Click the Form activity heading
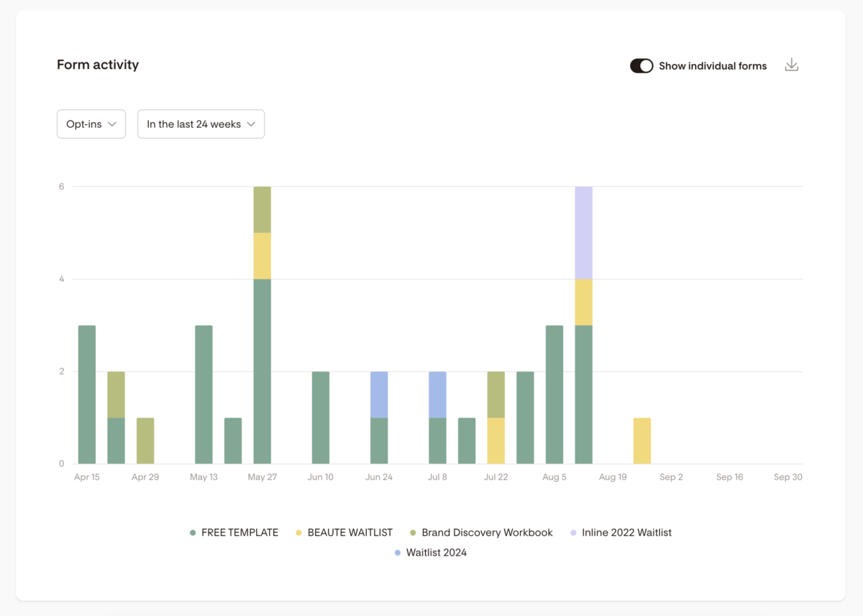Screen dimensions: 863x616 98,65
